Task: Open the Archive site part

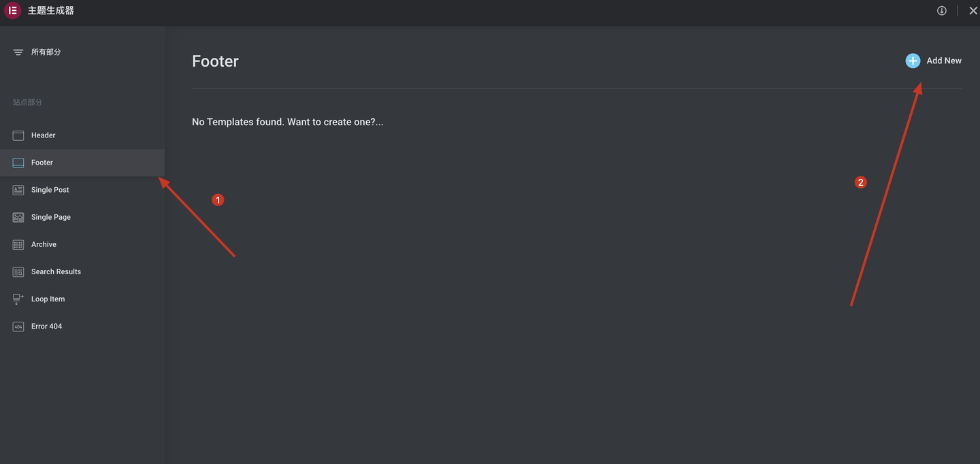Action: click(x=82, y=244)
